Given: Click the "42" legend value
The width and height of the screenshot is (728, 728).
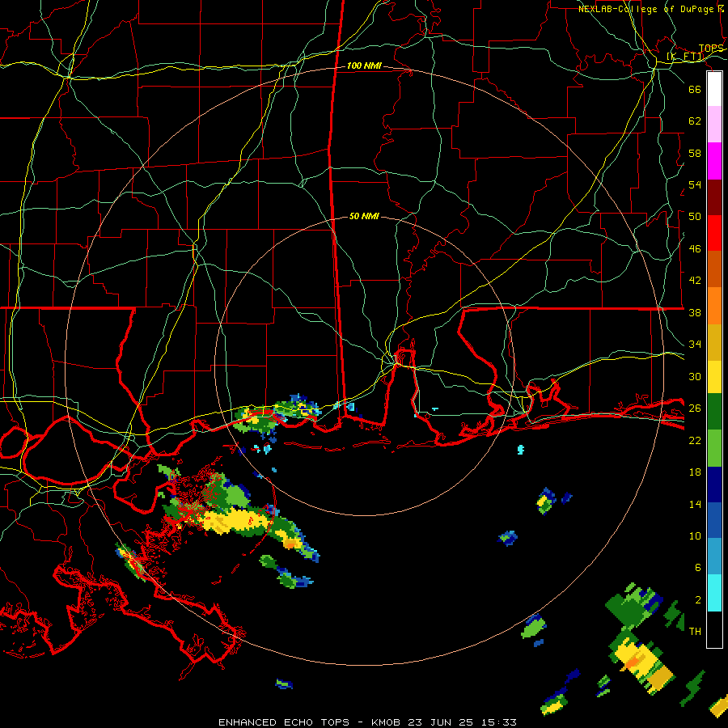Looking at the screenshot, I should tap(695, 281).
